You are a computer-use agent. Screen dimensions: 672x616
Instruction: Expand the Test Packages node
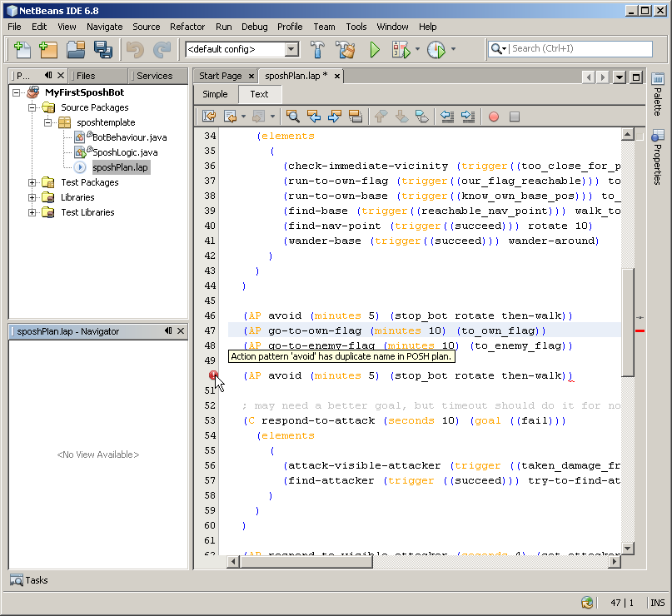pos(32,182)
